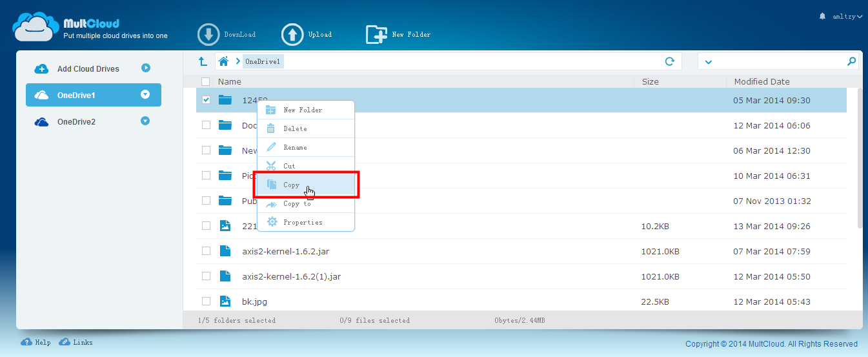Click the Upload arrow icon
Viewport: 868px width, 357px height.
pyautogui.click(x=293, y=35)
